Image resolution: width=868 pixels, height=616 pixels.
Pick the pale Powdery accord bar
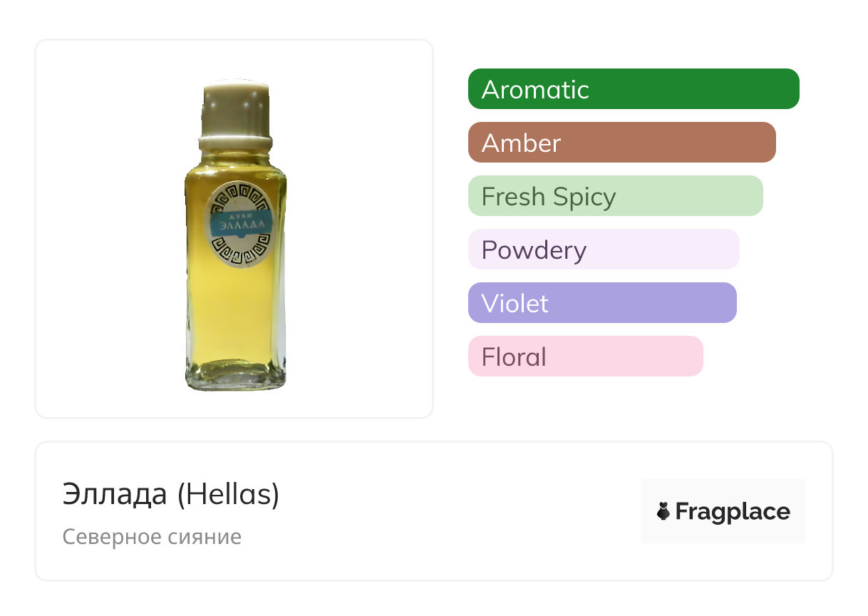[x=603, y=250]
